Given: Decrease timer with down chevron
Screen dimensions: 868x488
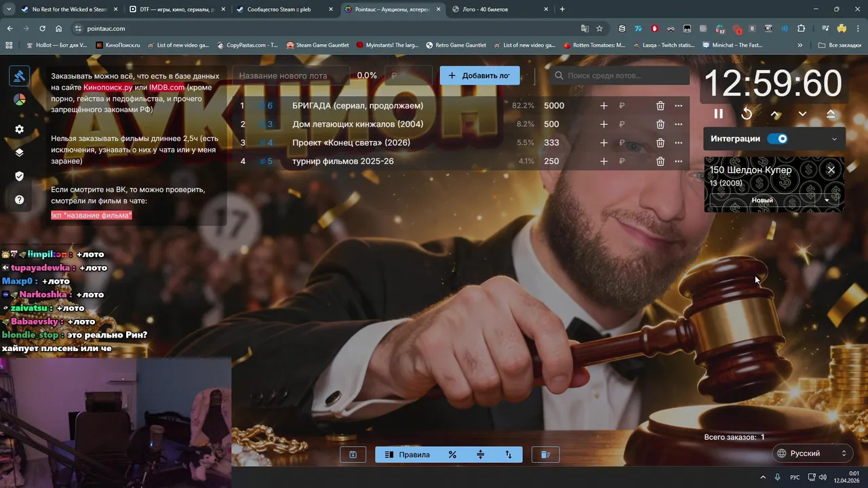Looking at the screenshot, I should coord(802,114).
